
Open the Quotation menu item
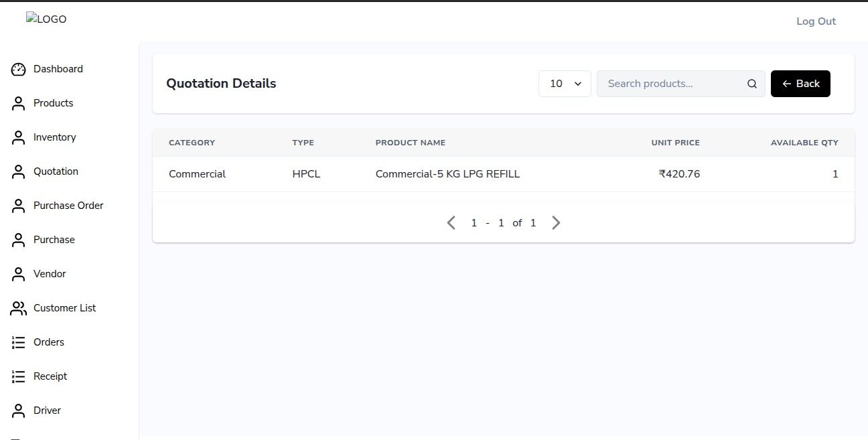click(x=56, y=171)
